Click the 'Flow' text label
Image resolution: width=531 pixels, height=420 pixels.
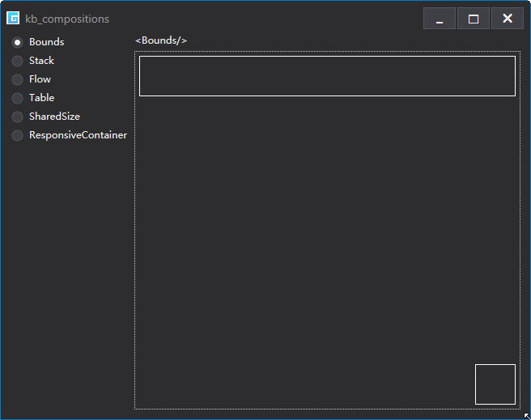pyautogui.click(x=40, y=79)
